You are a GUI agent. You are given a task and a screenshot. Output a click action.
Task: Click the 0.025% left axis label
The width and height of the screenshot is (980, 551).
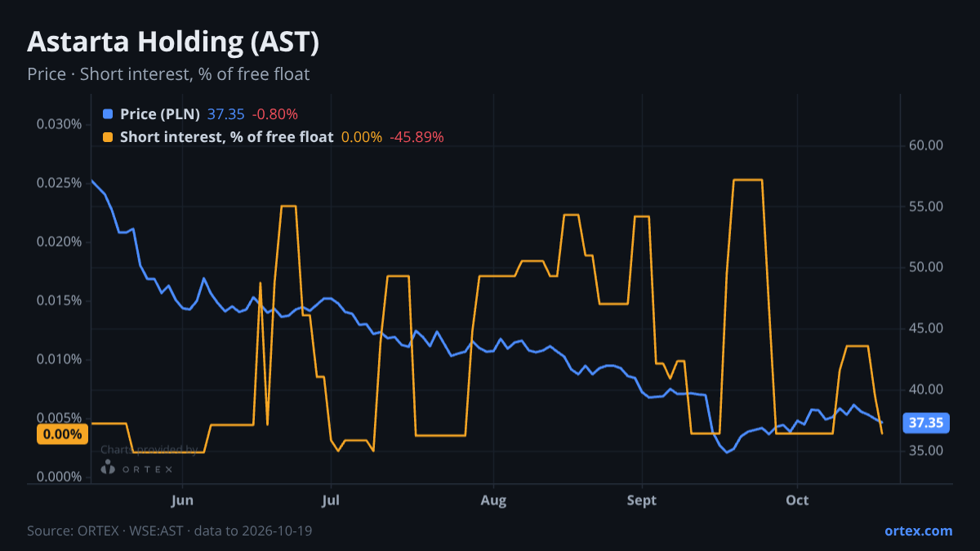click(60, 183)
